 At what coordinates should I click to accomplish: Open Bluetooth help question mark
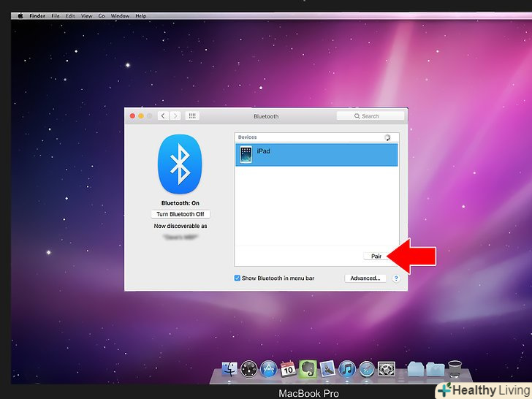point(396,278)
